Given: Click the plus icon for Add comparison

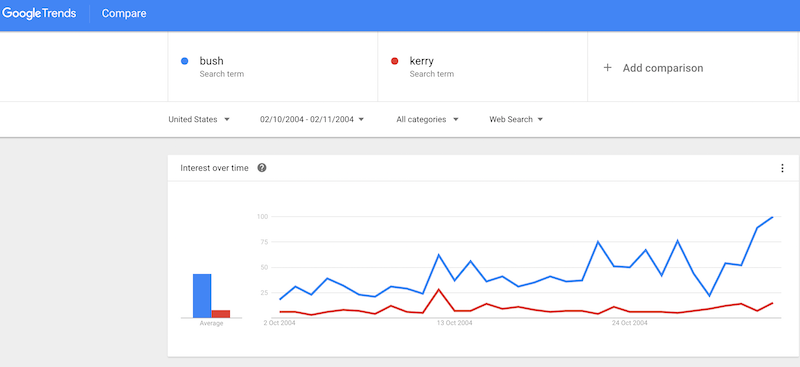Looking at the screenshot, I should pos(607,68).
